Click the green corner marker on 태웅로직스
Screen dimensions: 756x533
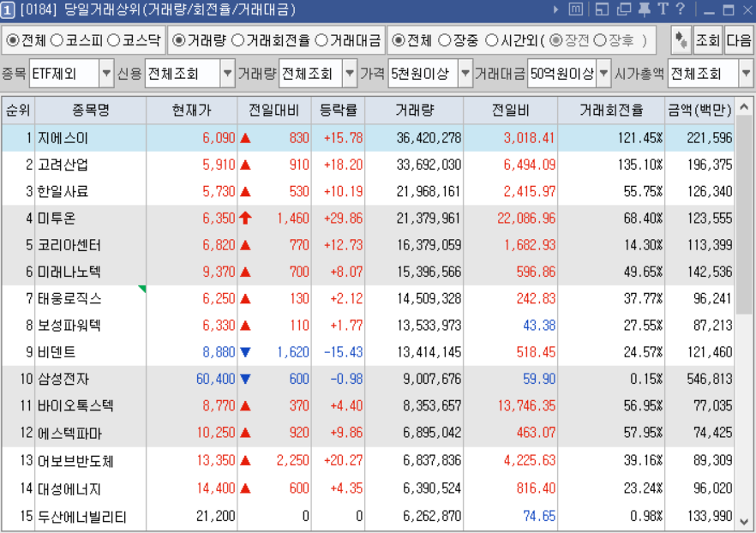(x=142, y=289)
